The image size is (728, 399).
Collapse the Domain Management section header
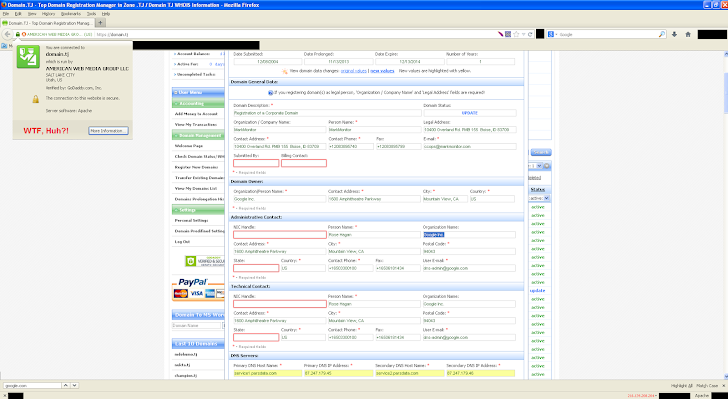click(x=198, y=136)
